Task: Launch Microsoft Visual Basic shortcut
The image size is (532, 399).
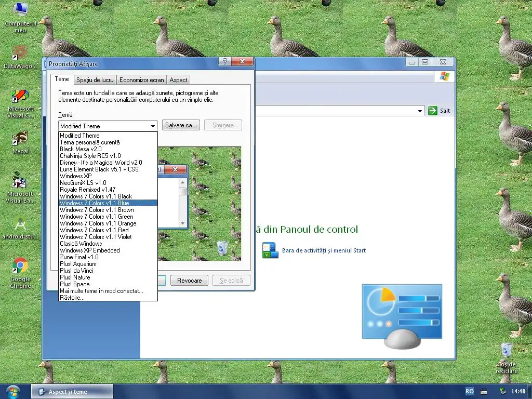Action: [20, 188]
